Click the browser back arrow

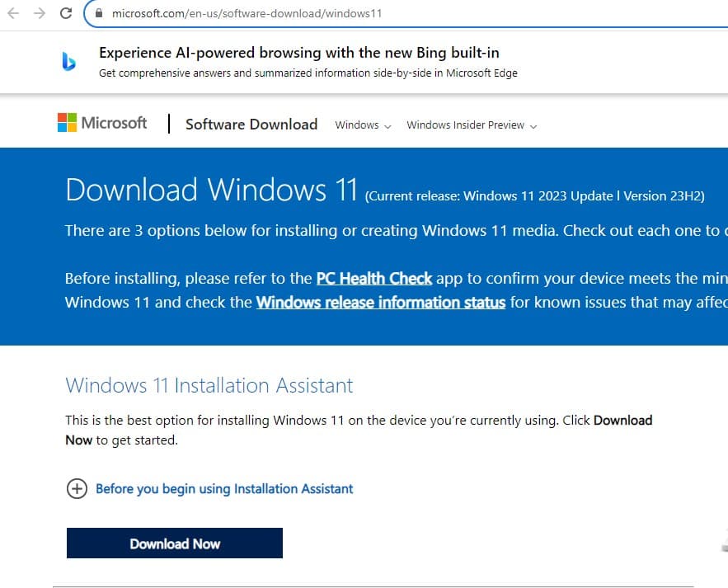click(12, 13)
